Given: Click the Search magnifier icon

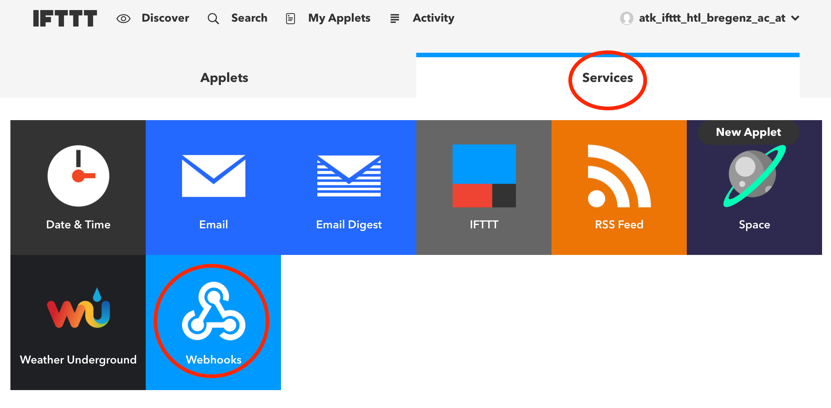Looking at the screenshot, I should point(213,18).
